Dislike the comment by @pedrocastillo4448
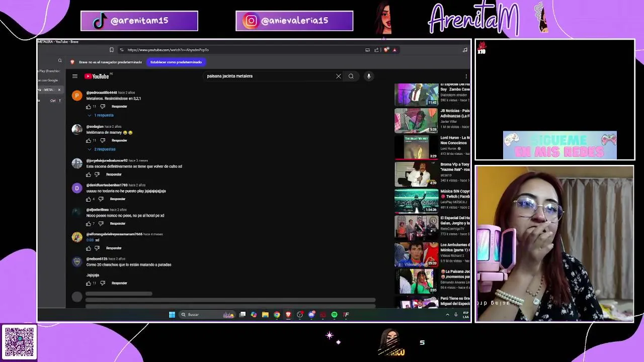 (x=103, y=107)
